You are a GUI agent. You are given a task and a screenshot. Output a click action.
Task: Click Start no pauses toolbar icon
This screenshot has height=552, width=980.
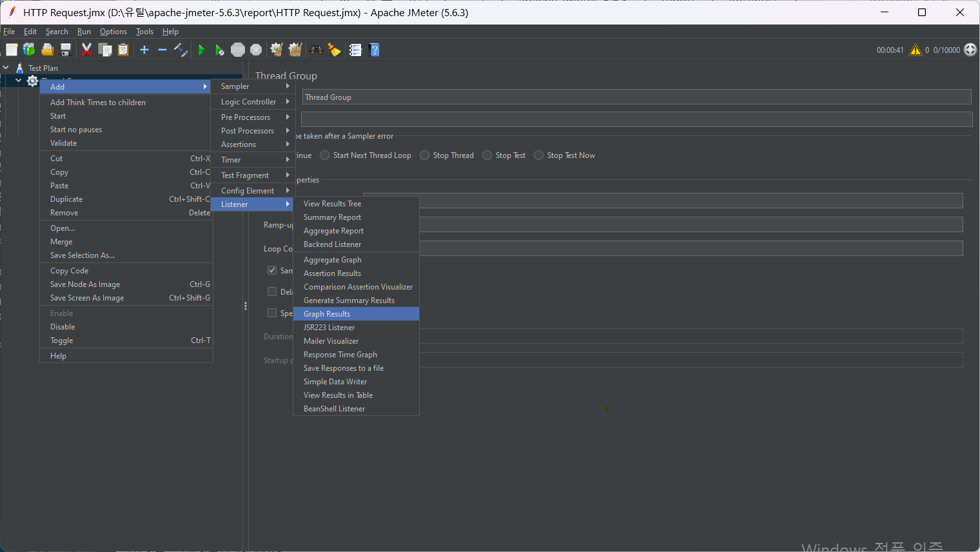[x=220, y=50]
